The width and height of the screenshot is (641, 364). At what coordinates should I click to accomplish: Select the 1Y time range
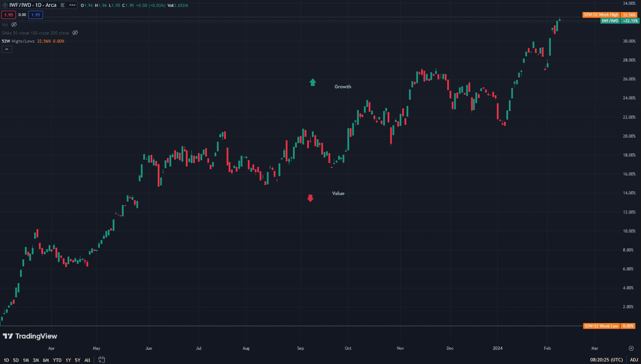click(68, 360)
